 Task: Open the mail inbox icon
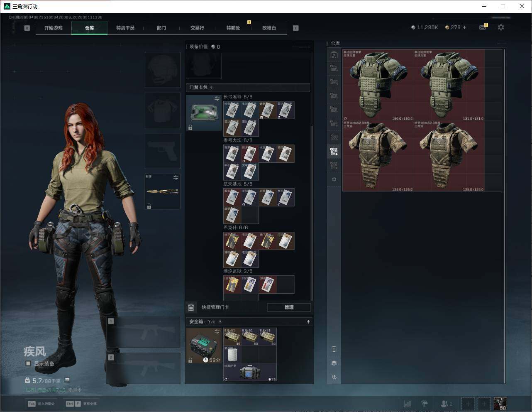pos(483,27)
